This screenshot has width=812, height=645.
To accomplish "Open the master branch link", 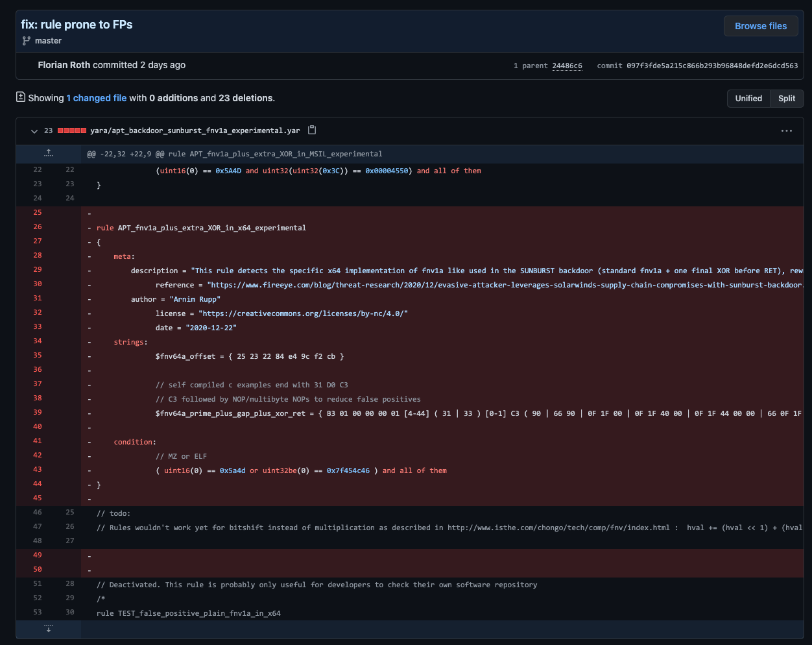I will pyautogui.click(x=48, y=41).
